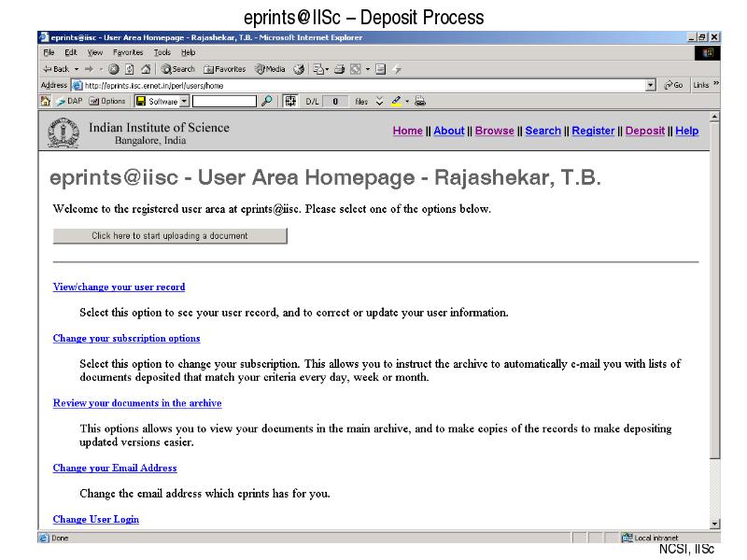The image size is (747, 560).
Task: Open DAP Options on the toolbar
Action: pos(107,101)
